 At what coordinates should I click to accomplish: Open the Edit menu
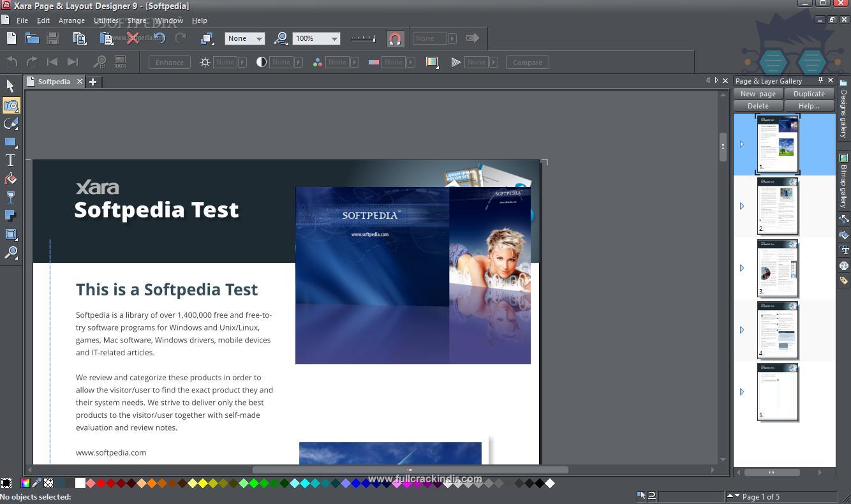click(43, 20)
